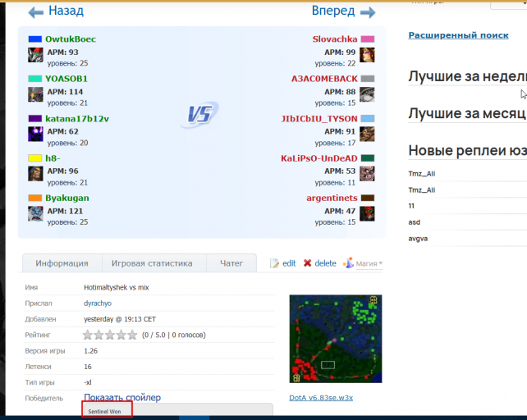Click the VS logo in center
This screenshot has width=527, height=420.
coord(199,114)
